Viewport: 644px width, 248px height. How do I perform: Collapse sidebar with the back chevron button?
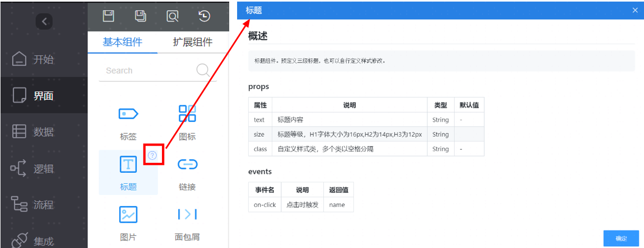(44, 22)
